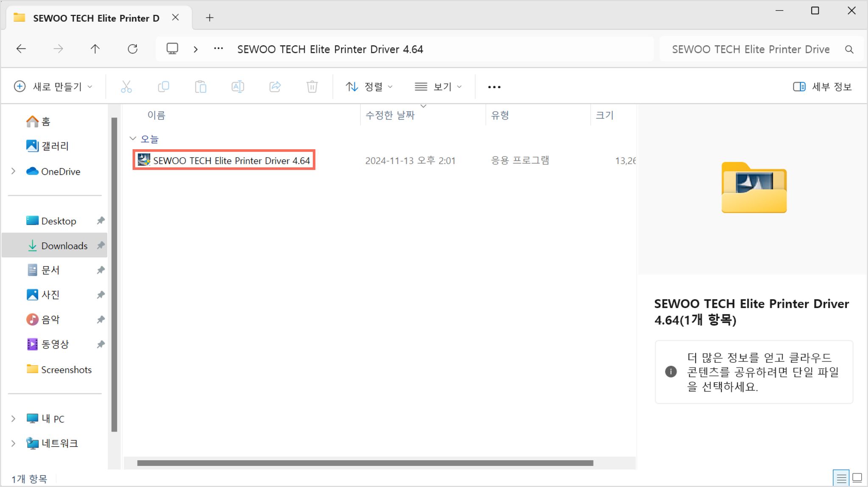Click the pin icon next to 사진

[x=100, y=295]
